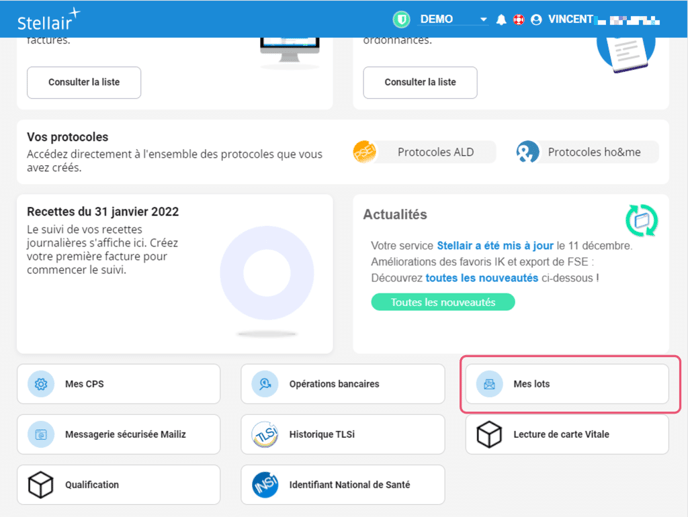Open Historique TLSi tile
The height and width of the screenshot is (517, 688).
pos(342,435)
